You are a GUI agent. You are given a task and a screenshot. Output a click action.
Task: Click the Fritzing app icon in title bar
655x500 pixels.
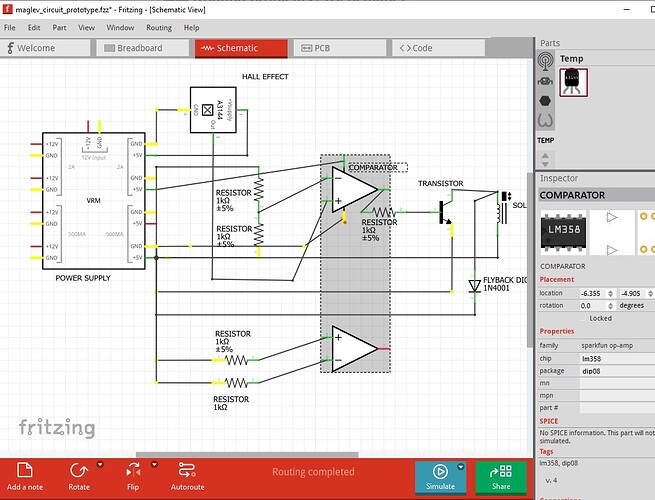coord(7,9)
